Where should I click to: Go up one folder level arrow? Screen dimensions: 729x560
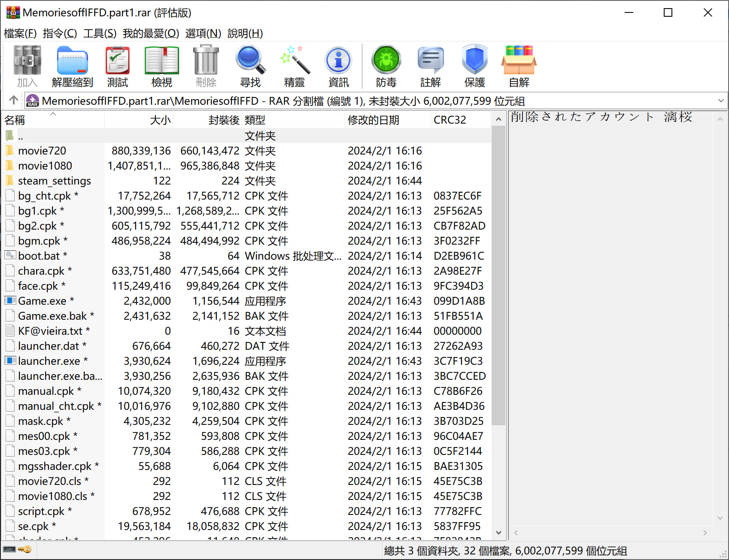[x=13, y=100]
